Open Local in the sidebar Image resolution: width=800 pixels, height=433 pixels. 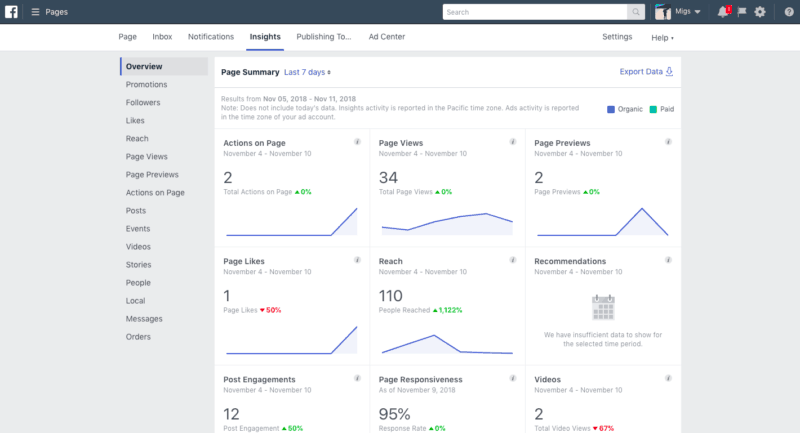click(135, 301)
